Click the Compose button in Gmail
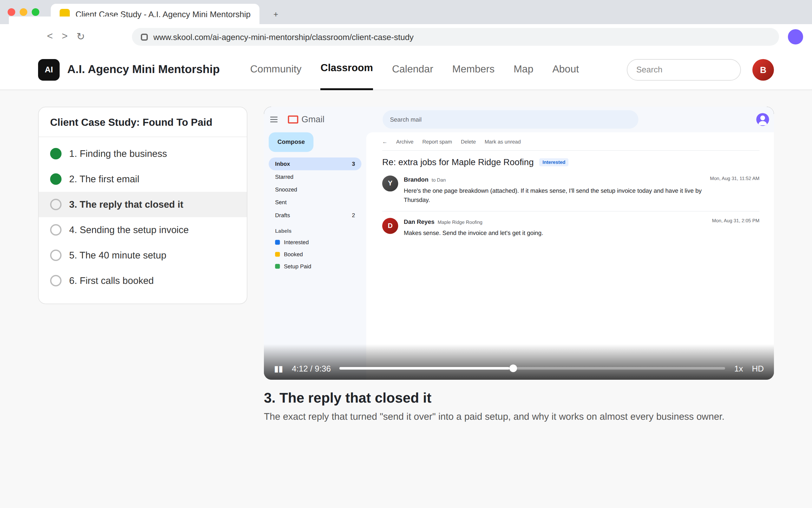812x508 pixels. point(291,142)
